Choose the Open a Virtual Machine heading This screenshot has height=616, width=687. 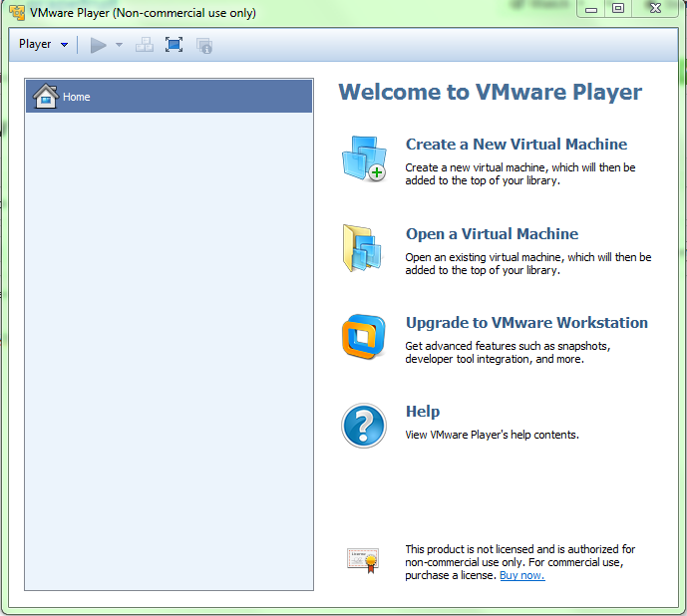pyautogui.click(x=492, y=234)
